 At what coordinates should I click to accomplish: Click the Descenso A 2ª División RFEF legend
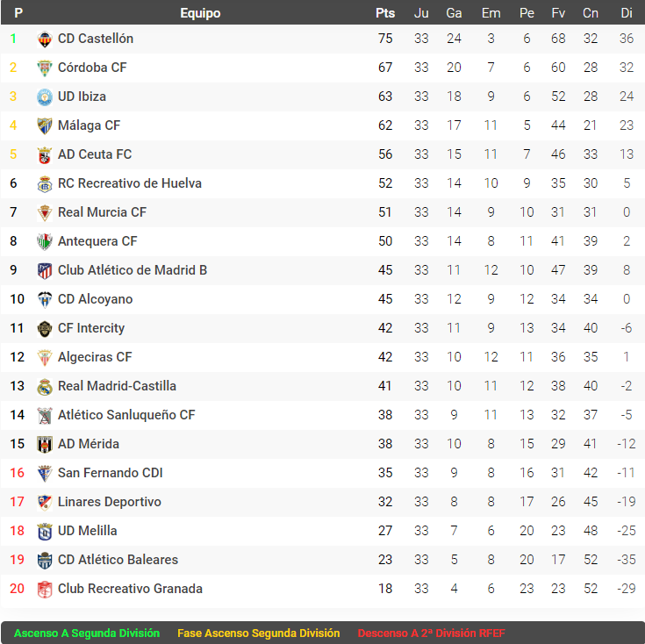pos(431,633)
